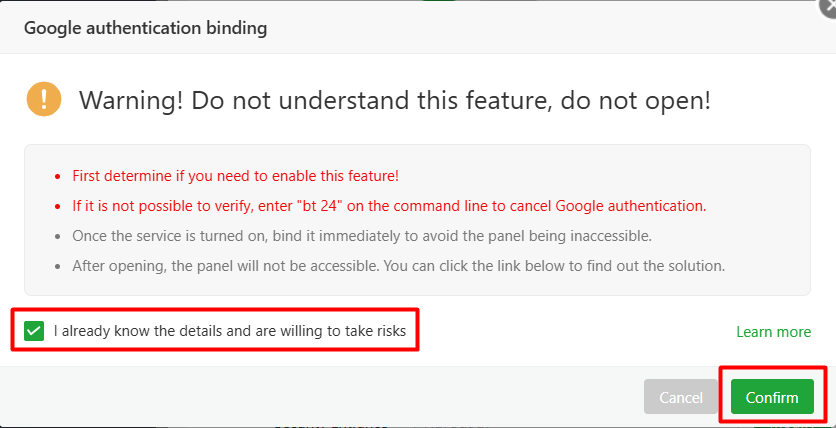Click the "Google authentication binding" dialog title
Viewport: 836px width, 428px height.
(x=145, y=28)
